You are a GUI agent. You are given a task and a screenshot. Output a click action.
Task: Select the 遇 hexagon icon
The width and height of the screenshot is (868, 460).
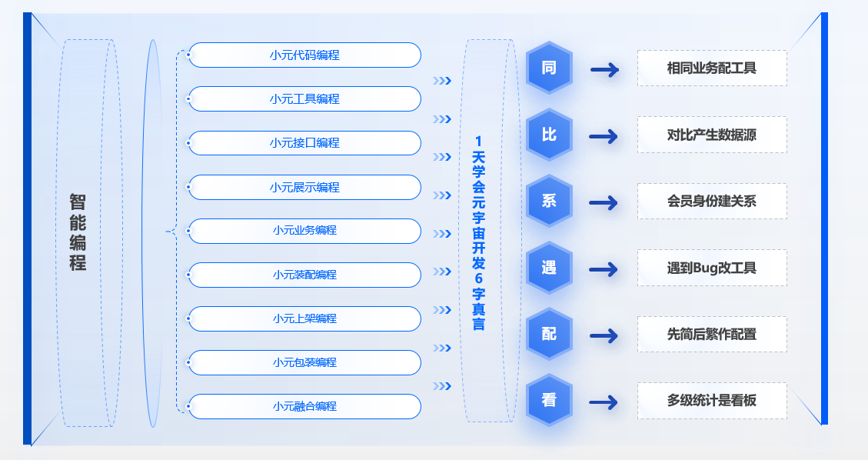pos(549,268)
